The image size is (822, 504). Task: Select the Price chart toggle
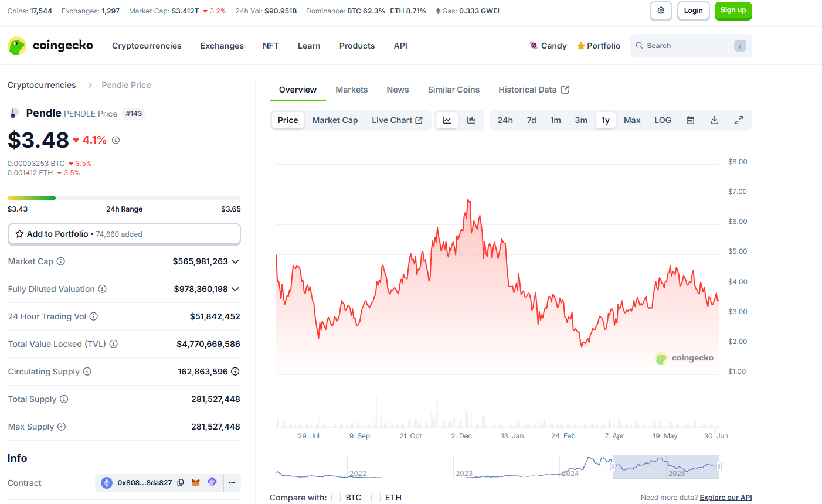[x=288, y=120]
